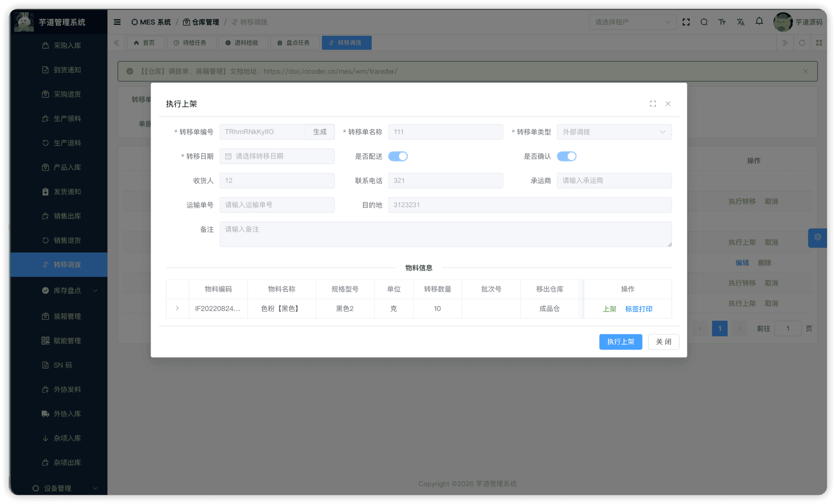Click the 标签打印 link
Image resolution: width=836 pixels, height=504 pixels.
click(x=638, y=309)
